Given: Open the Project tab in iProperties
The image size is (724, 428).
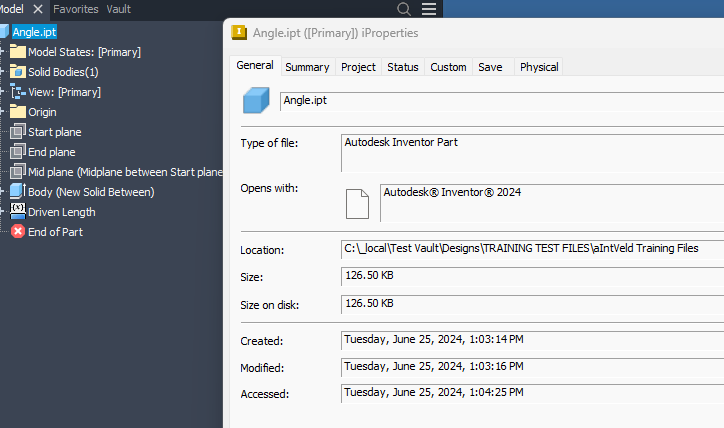Looking at the screenshot, I should (x=358, y=67).
